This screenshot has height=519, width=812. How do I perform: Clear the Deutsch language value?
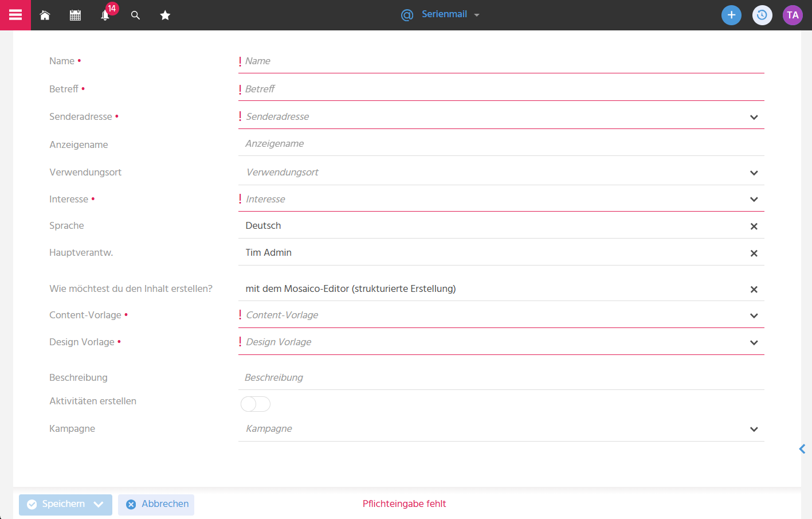pyautogui.click(x=754, y=227)
